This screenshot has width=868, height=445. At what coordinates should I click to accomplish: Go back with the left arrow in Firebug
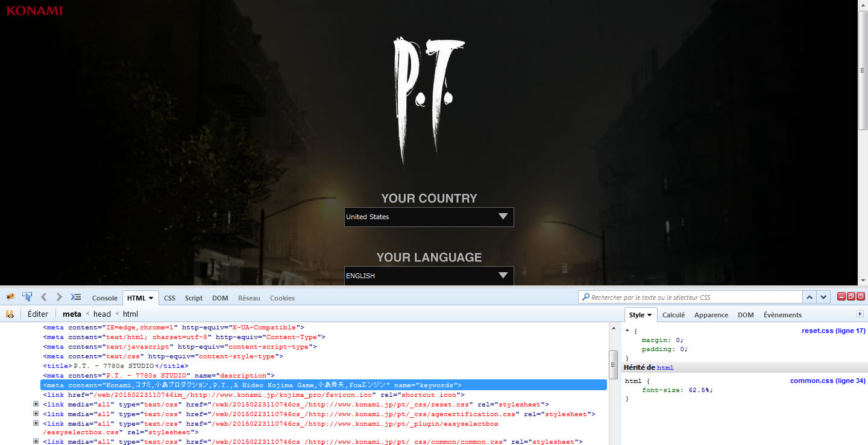43,297
